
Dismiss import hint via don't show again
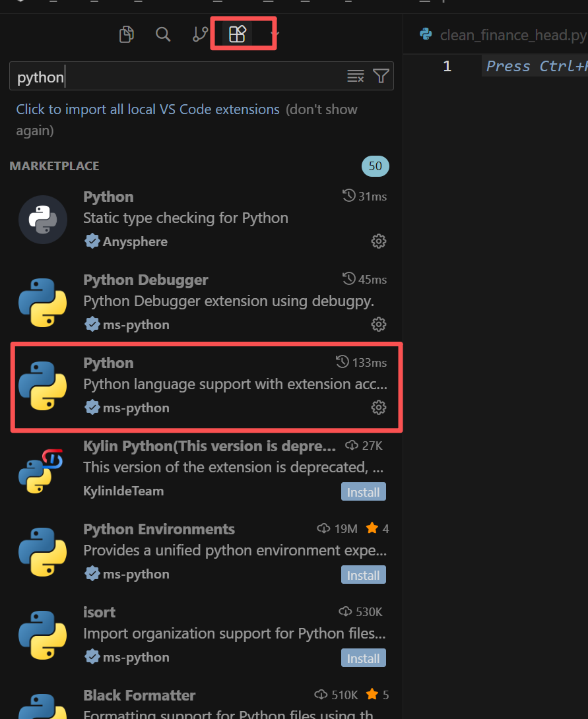pyautogui.click(x=187, y=119)
